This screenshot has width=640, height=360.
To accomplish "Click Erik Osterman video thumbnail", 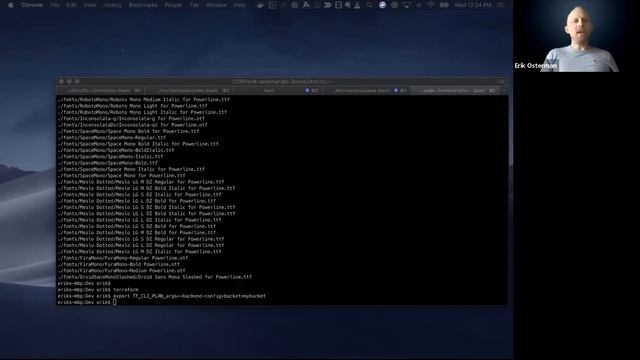I will click(x=576, y=36).
